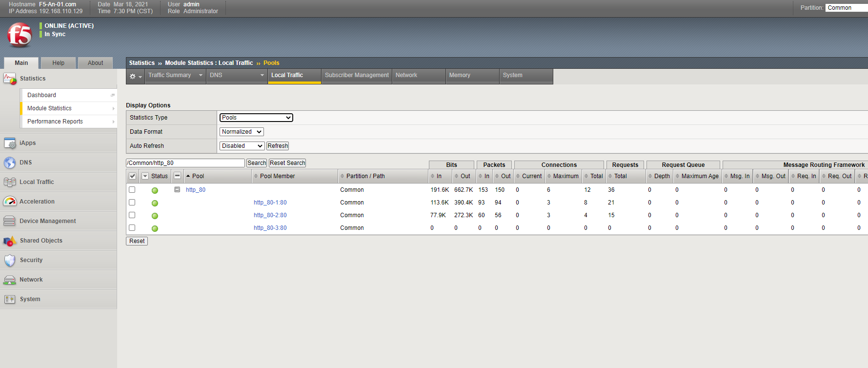Open the Auto Refresh Disabled dropdown

click(x=242, y=146)
